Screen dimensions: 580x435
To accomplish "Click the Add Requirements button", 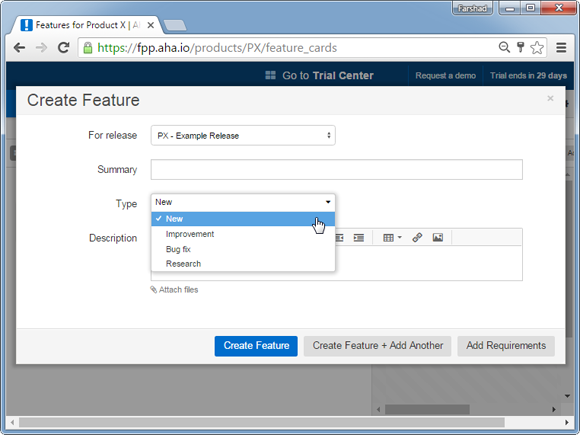I will coord(506,346).
